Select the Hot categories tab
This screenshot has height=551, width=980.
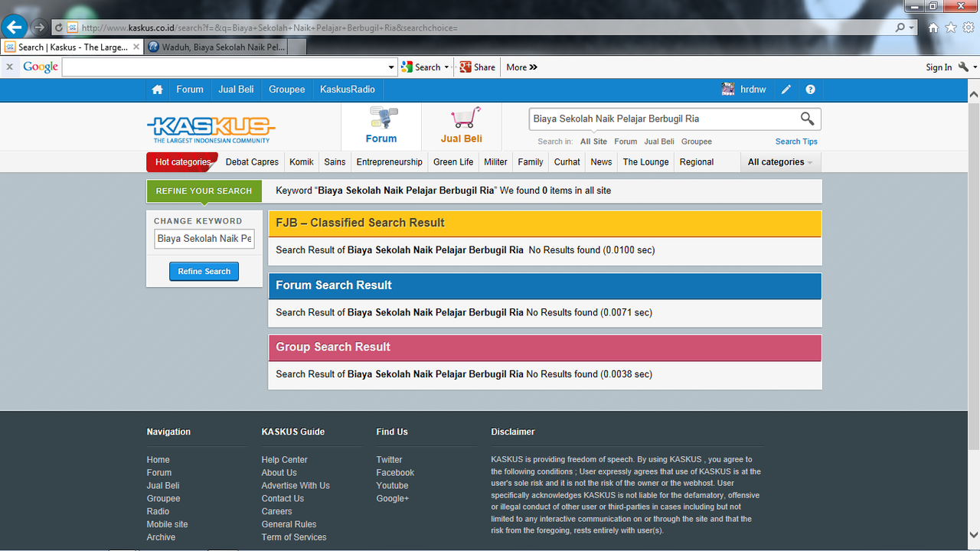coord(182,162)
